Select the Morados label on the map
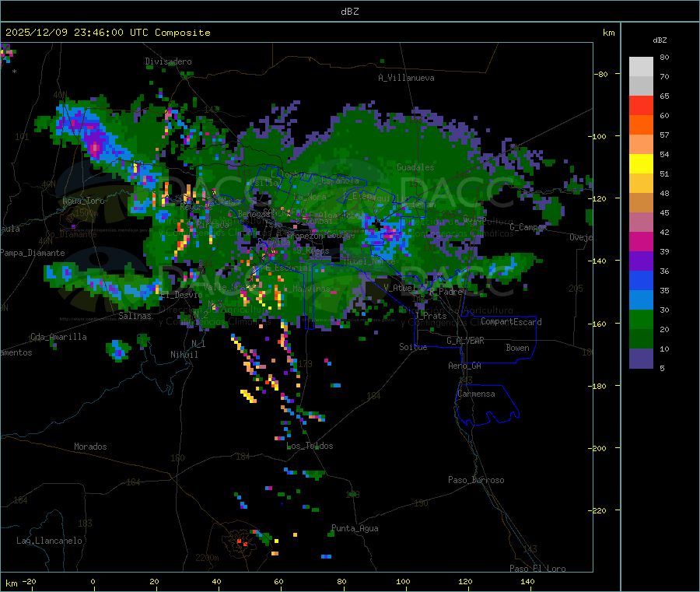The width and height of the screenshot is (700, 592). (90, 447)
